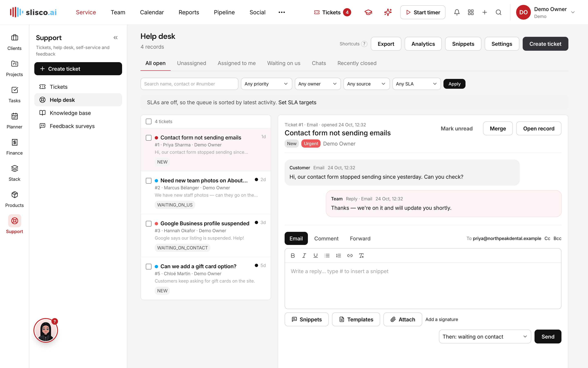Open 'Then: waiting on contact' dropdown

(485, 337)
